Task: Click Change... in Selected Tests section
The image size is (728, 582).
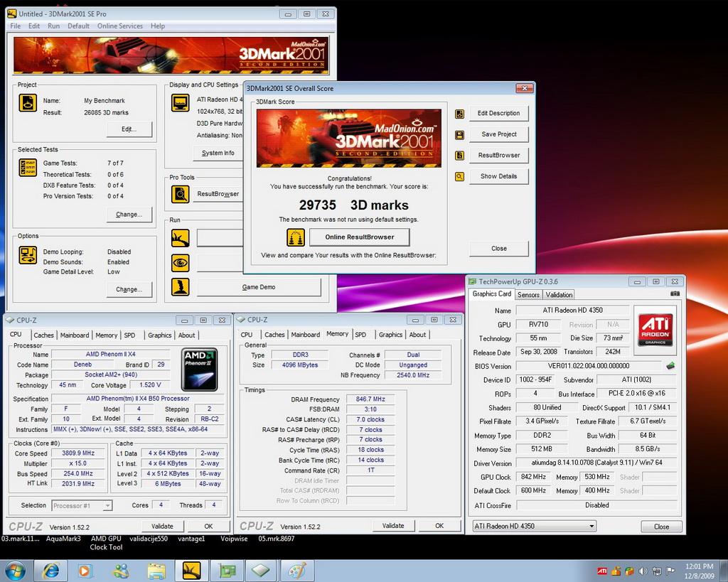Action: tap(129, 215)
